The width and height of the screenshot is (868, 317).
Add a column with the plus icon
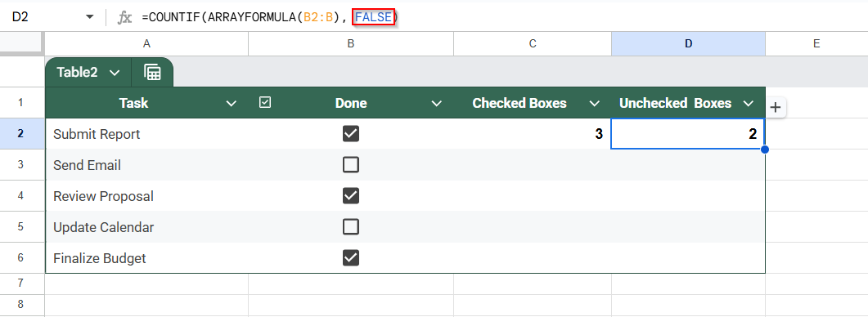776,107
